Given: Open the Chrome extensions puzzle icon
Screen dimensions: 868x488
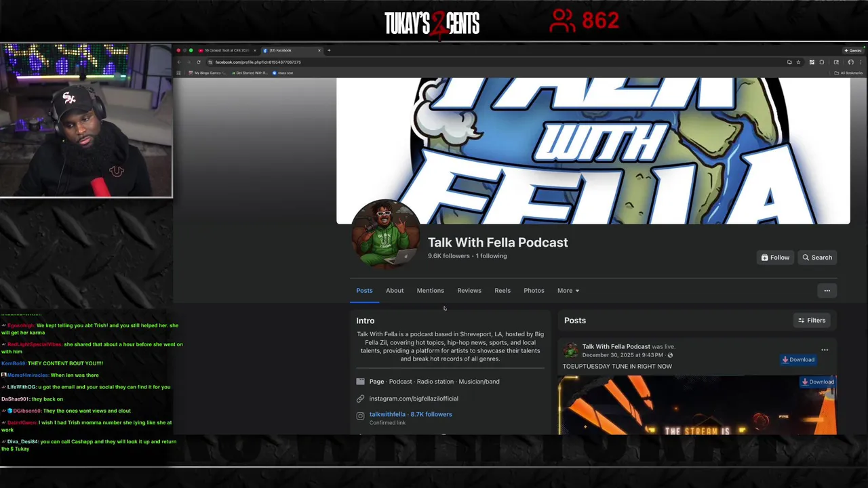Looking at the screenshot, I should point(822,62).
